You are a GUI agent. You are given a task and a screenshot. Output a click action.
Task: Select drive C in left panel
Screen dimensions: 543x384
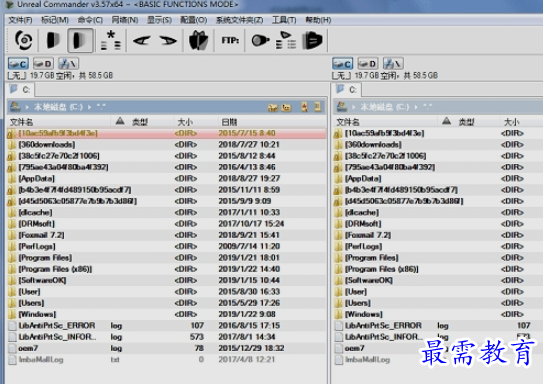(18, 64)
